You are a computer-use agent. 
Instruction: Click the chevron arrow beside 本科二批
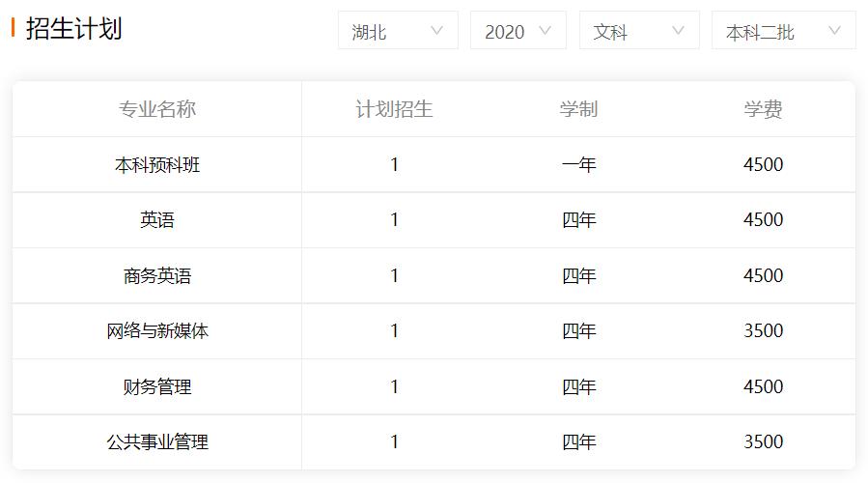pyautogui.click(x=834, y=31)
